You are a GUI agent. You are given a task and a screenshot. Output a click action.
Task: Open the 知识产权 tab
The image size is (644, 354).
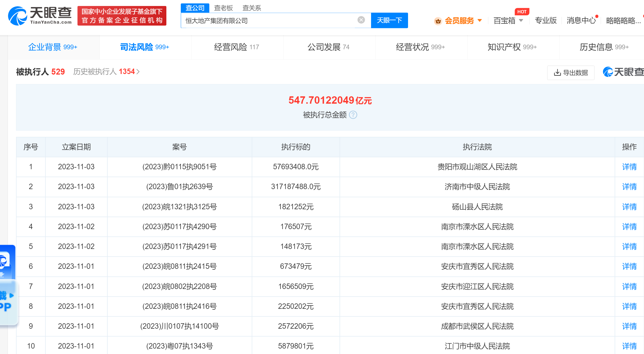(513, 47)
